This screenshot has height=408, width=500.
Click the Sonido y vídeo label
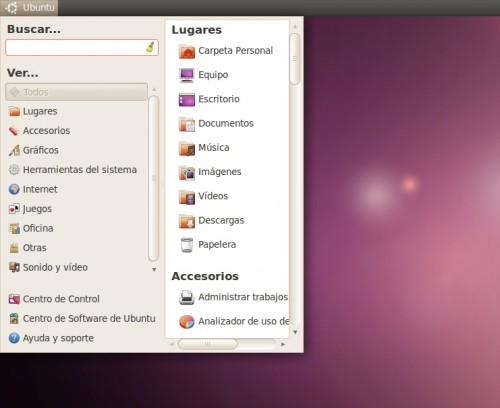(x=55, y=267)
